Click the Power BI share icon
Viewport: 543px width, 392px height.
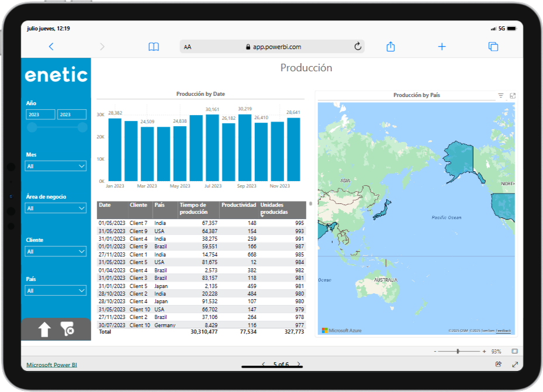[x=499, y=364]
